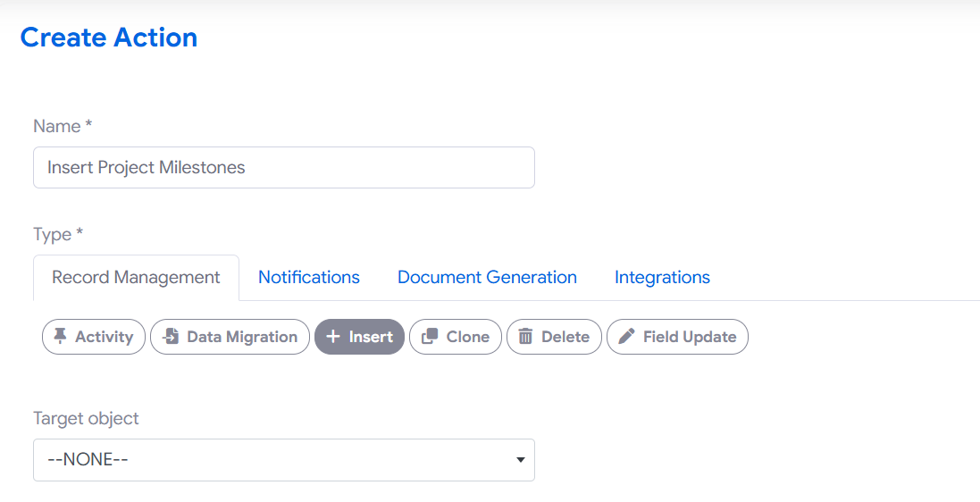980x502 pixels.
Task: Select the Record Management tab
Action: coord(136,278)
